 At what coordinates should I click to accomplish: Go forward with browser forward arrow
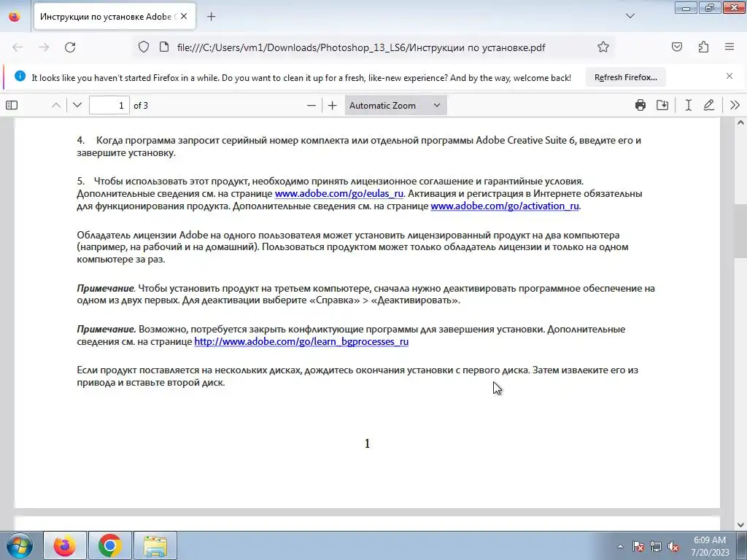point(44,47)
